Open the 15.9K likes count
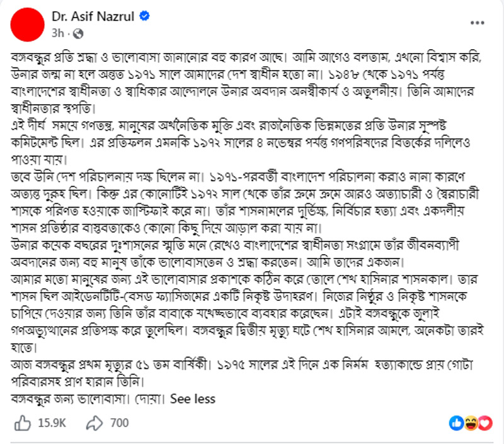The width and height of the screenshot is (504, 444). pyautogui.click(x=52, y=423)
